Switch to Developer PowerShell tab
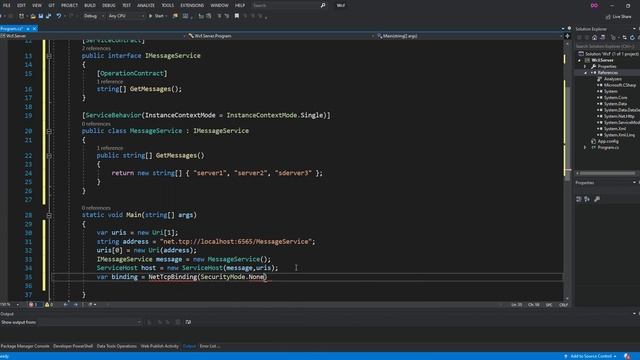This screenshot has width=640, height=360. point(73,346)
